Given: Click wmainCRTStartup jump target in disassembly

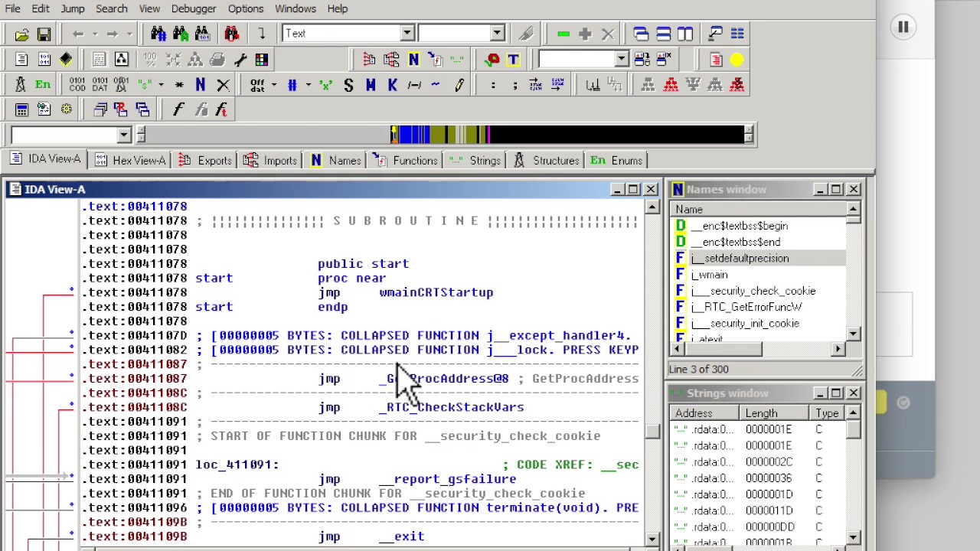Looking at the screenshot, I should click(x=436, y=292).
